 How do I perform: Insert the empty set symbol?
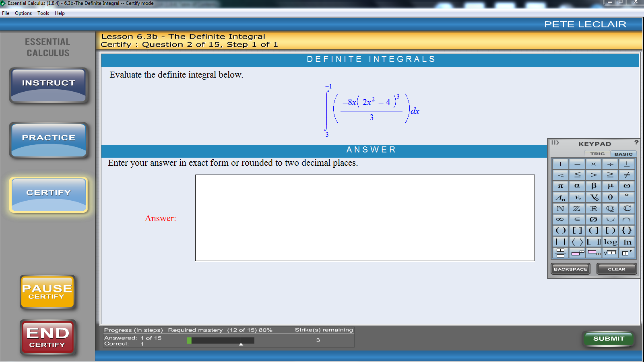click(x=594, y=219)
